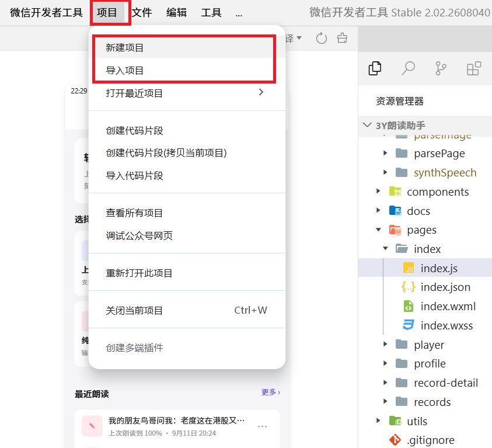
Task: Click the 资源管理器 panel title
Action: coord(400,101)
